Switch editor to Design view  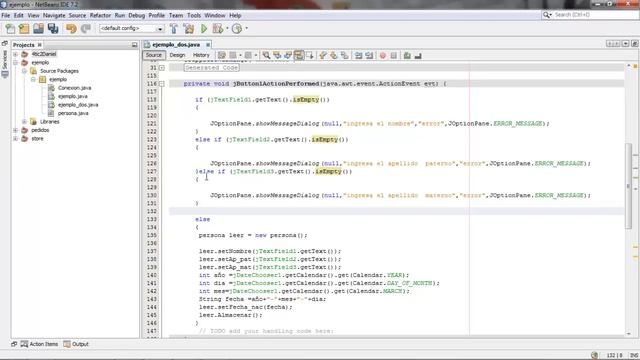tap(177, 55)
